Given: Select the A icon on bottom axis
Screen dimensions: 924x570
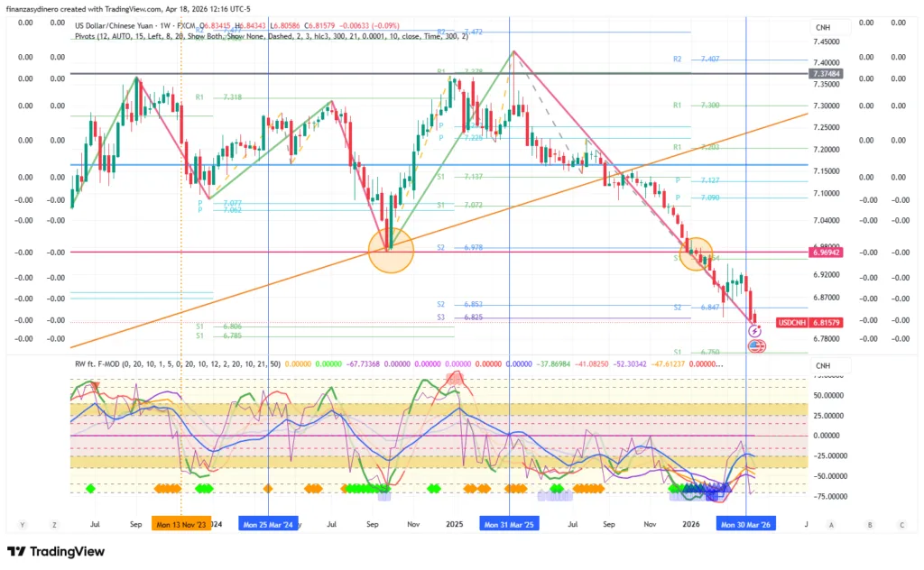Looking at the screenshot, I should 831,524.
